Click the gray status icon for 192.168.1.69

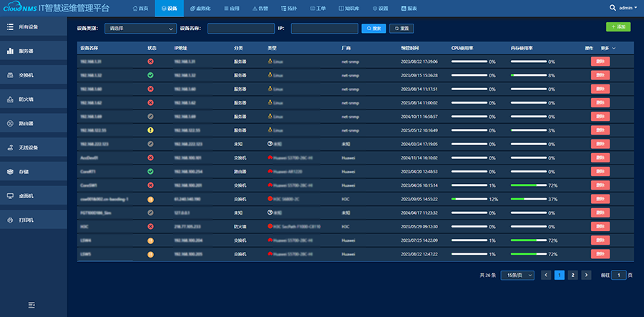pos(150,117)
